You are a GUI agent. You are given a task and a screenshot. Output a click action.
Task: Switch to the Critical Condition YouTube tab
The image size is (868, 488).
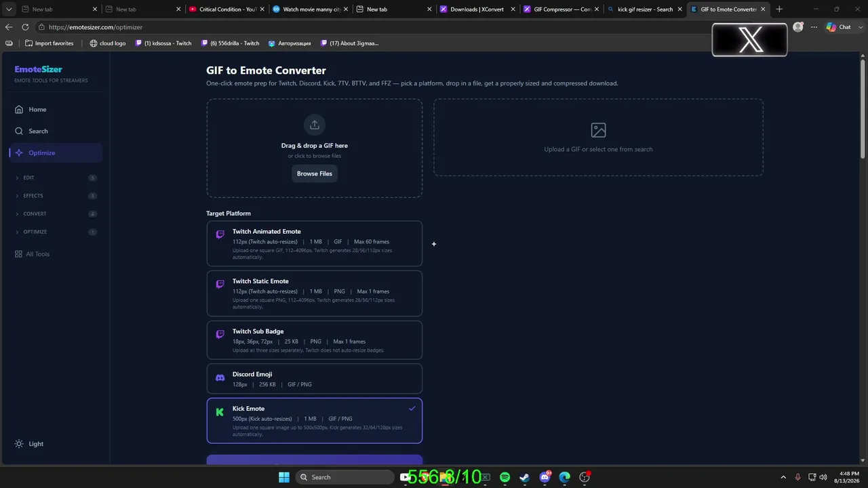tap(225, 9)
